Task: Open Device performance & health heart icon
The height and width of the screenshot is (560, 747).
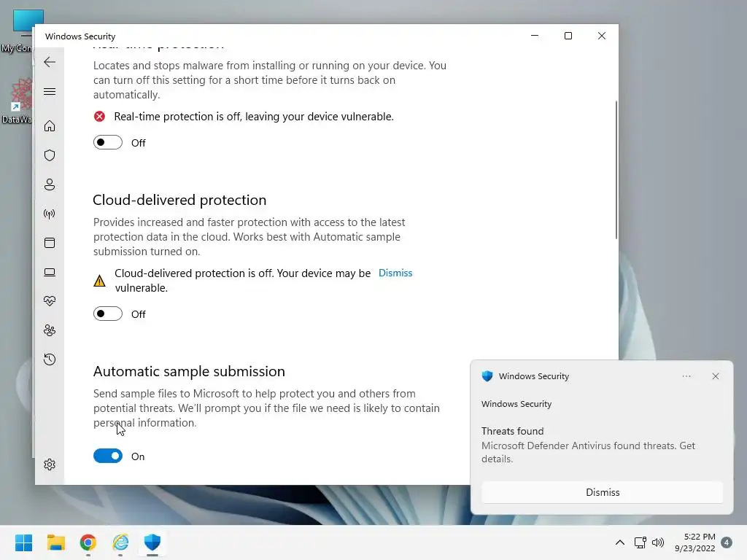Action: coord(50,301)
